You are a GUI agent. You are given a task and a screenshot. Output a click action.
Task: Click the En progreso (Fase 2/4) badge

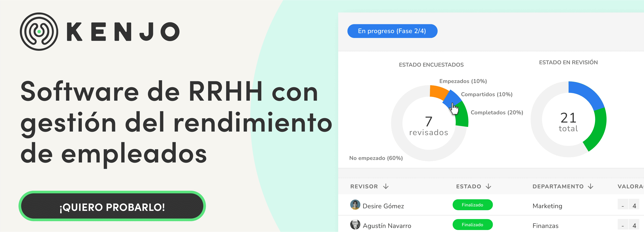392,31
